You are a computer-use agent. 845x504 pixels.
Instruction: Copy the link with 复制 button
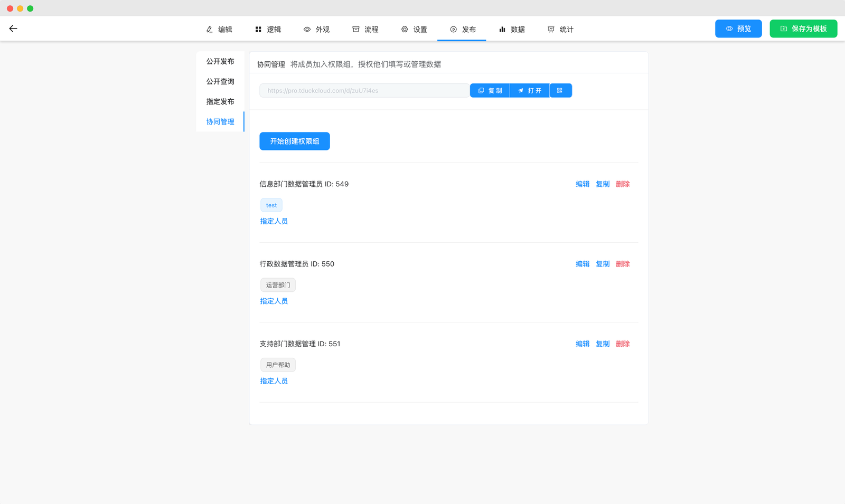pyautogui.click(x=490, y=91)
